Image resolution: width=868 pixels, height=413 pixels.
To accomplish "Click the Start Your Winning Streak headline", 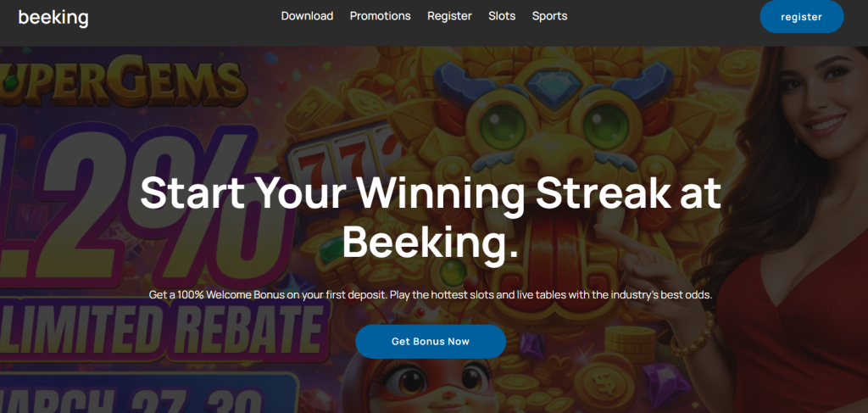I will click(431, 218).
